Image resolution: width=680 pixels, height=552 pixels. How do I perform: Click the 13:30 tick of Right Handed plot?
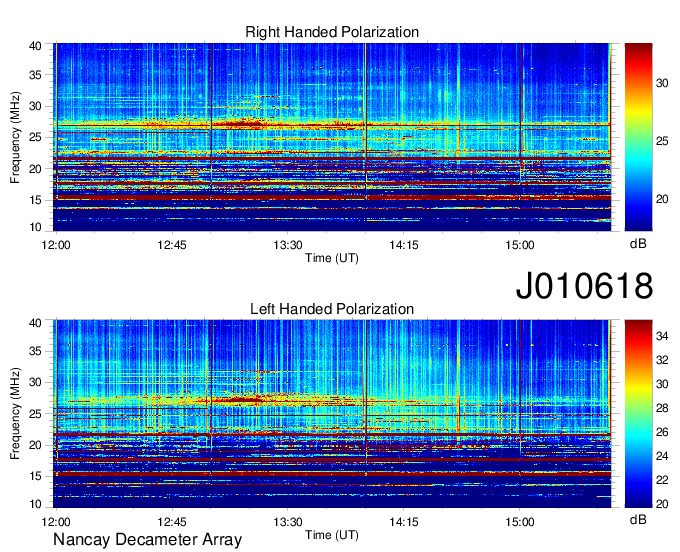pyautogui.click(x=288, y=245)
